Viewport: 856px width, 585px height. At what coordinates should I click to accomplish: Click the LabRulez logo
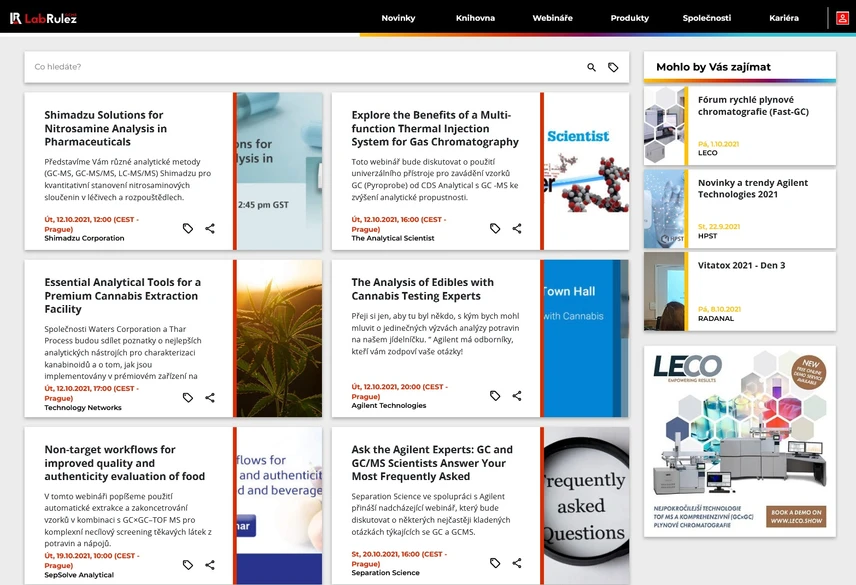pyautogui.click(x=44, y=18)
